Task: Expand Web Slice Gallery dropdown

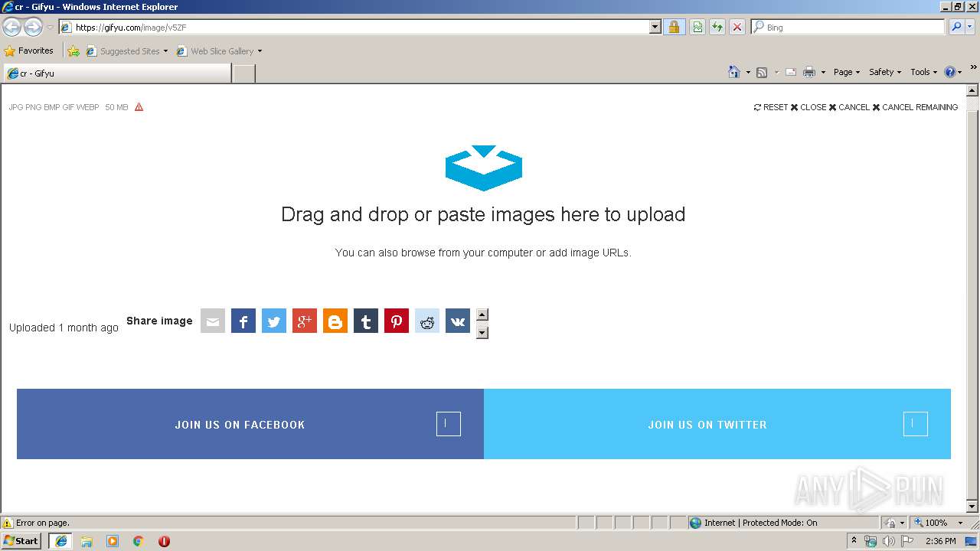Action: 260,51
